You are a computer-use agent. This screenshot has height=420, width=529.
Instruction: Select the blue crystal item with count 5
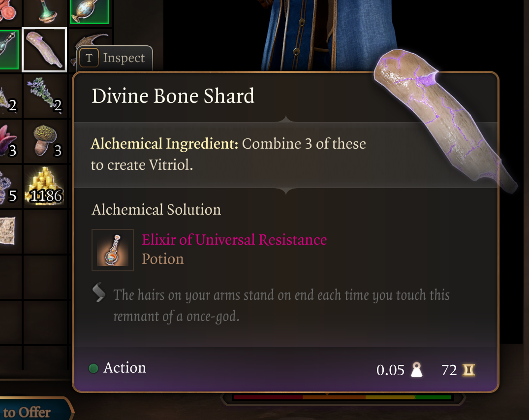point(10,187)
